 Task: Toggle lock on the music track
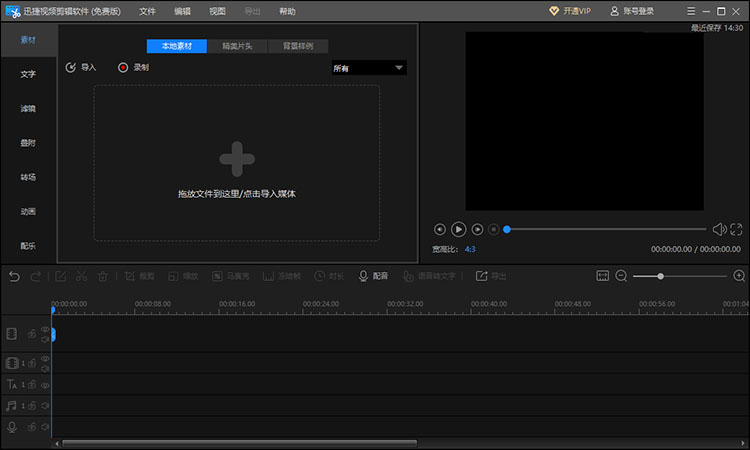(x=32, y=406)
